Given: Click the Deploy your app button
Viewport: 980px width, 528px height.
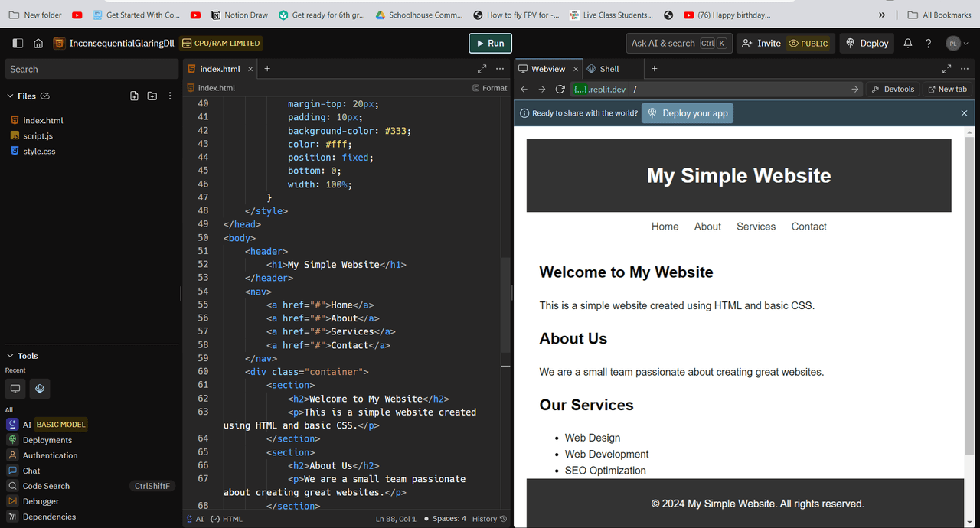Looking at the screenshot, I should tap(687, 113).
